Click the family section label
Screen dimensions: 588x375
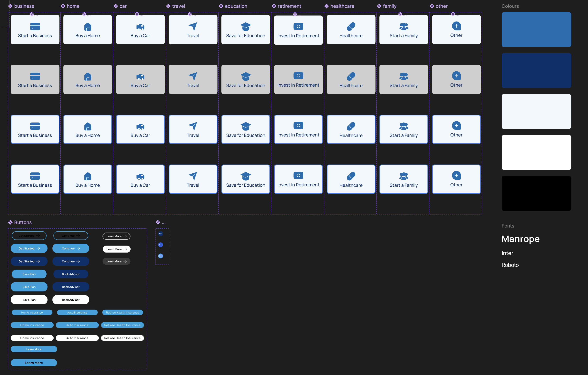pyautogui.click(x=389, y=6)
